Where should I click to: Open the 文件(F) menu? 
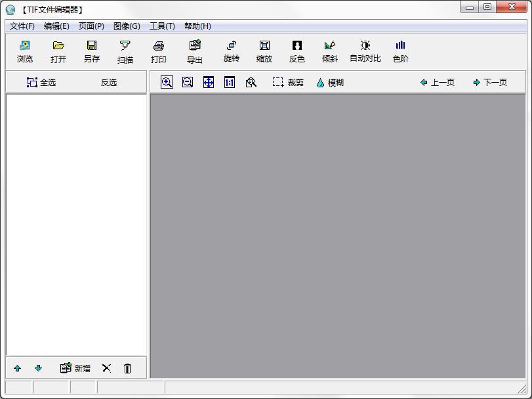coord(22,26)
